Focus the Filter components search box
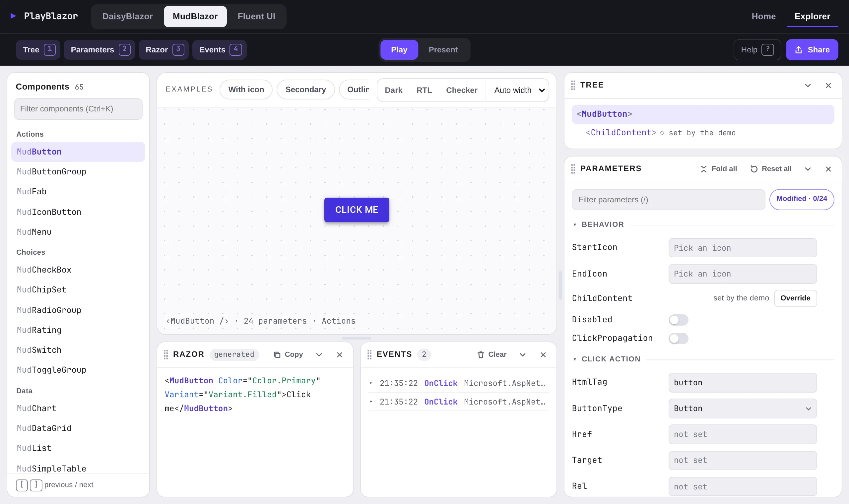The width and height of the screenshot is (849, 504). click(78, 109)
